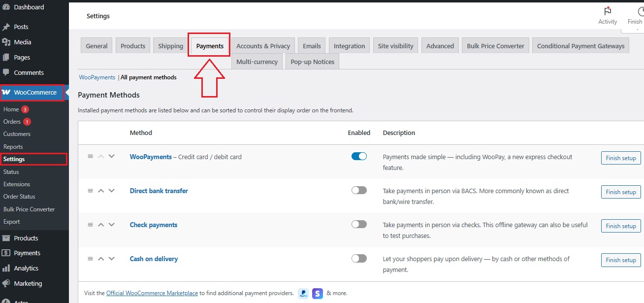Open the Accounts & Privacy tab
This screenshot has height=303, width=644.
click(x=263, y=46)
